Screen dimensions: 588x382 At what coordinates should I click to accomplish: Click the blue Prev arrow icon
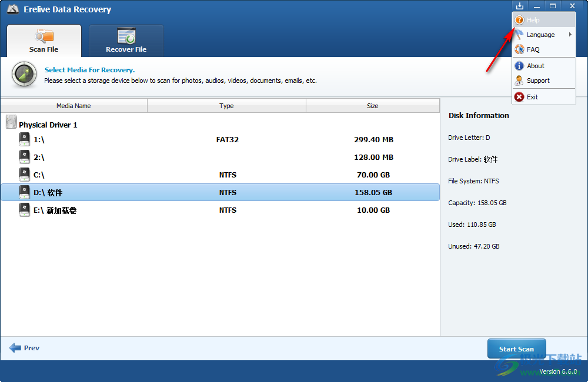(15, 348)
